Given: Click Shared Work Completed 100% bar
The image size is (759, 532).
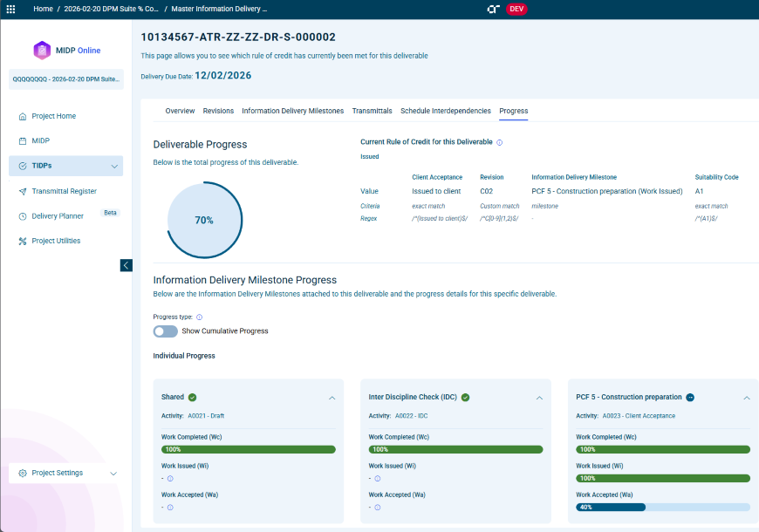Looking at the screenshot, I should [249, 450].
